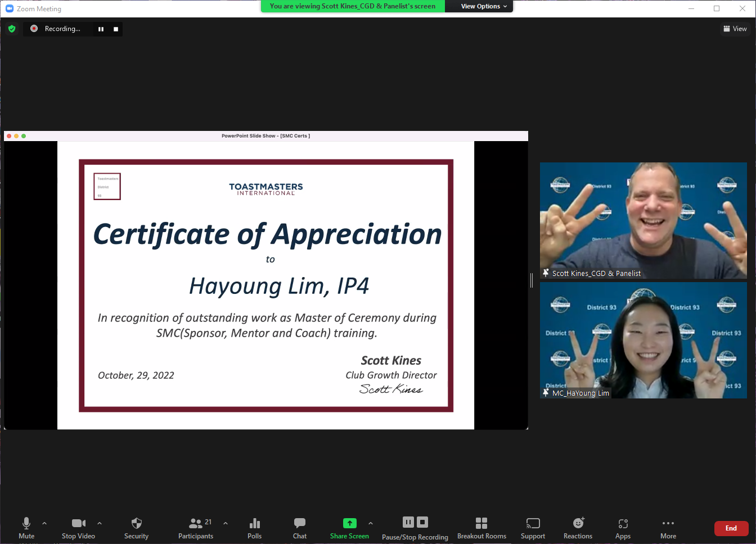
Task: Maximize the Zoom Meeting window
Action: [x=717, y=8]
